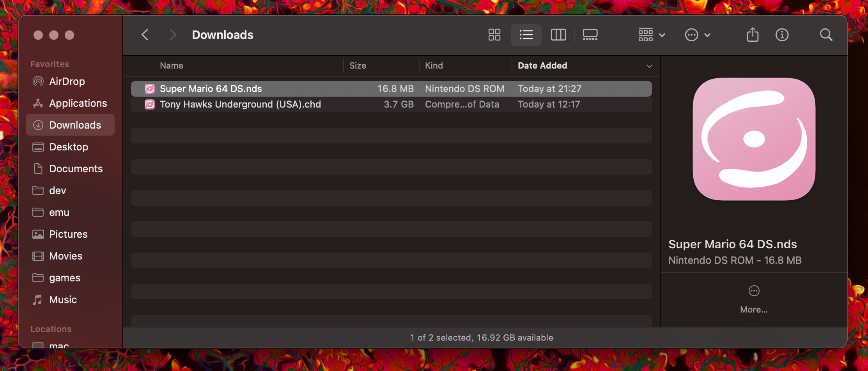Image resolution: width=868 pixels, height=371 pixels.
Task: Click status bar '1 of 2 selected' text
Action: point(441,337)
